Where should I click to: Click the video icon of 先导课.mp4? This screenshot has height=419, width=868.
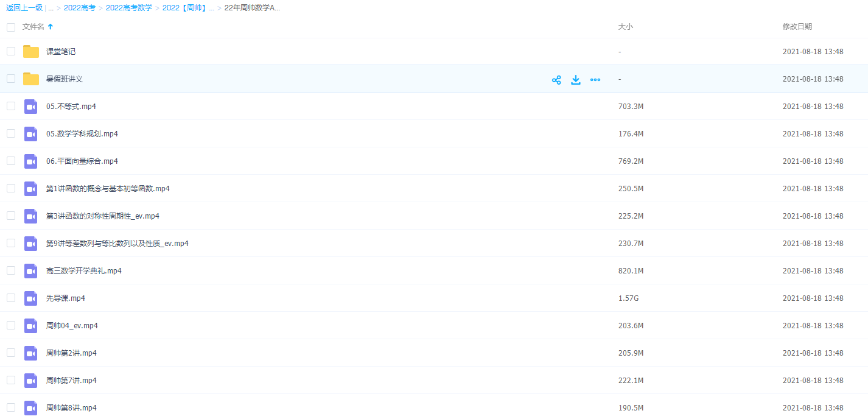click(x=31, y=298)
